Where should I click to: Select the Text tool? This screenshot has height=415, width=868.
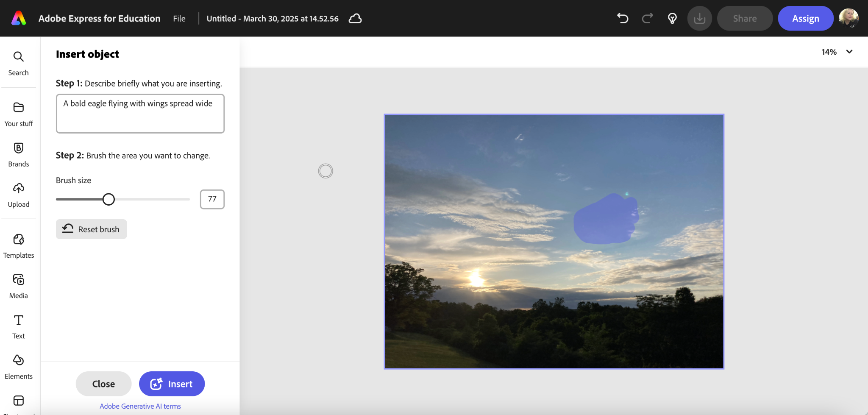[x=18, y=326]
